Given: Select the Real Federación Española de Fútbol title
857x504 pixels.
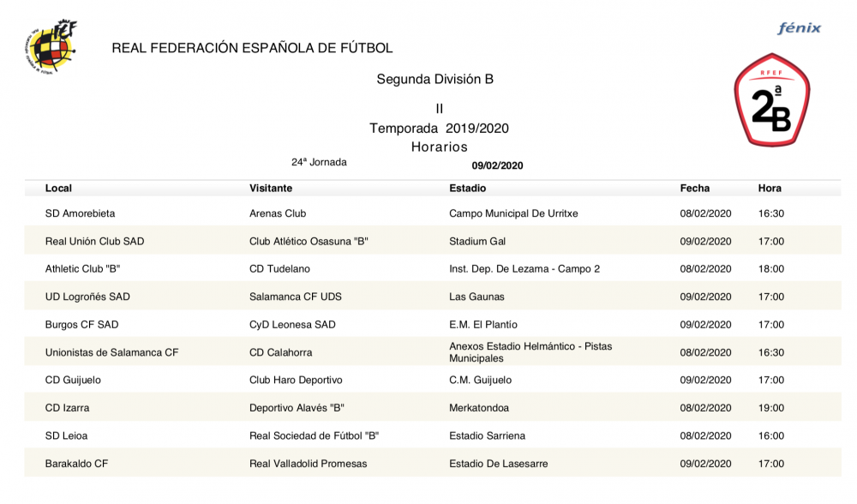Looking at the screenshot, I should click(x=252, y=48).
